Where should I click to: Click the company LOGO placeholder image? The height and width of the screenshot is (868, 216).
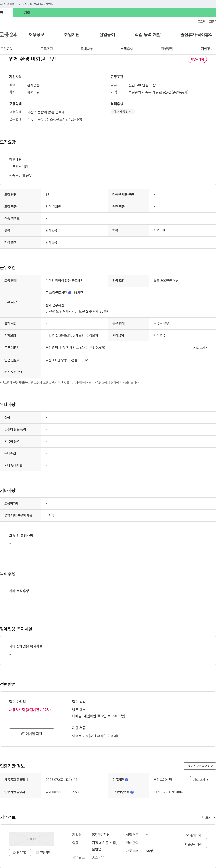pos(32,839)
